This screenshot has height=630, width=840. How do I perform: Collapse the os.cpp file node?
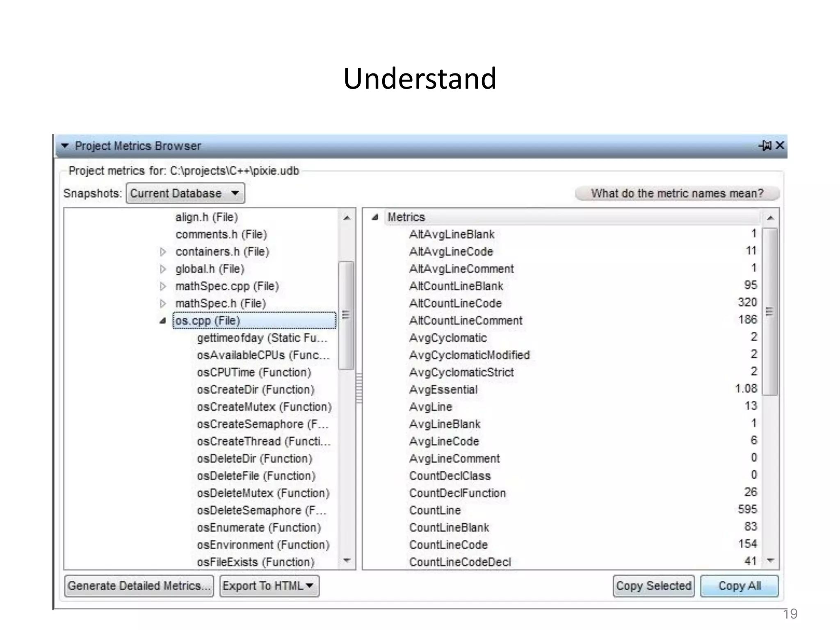(163, 321)
